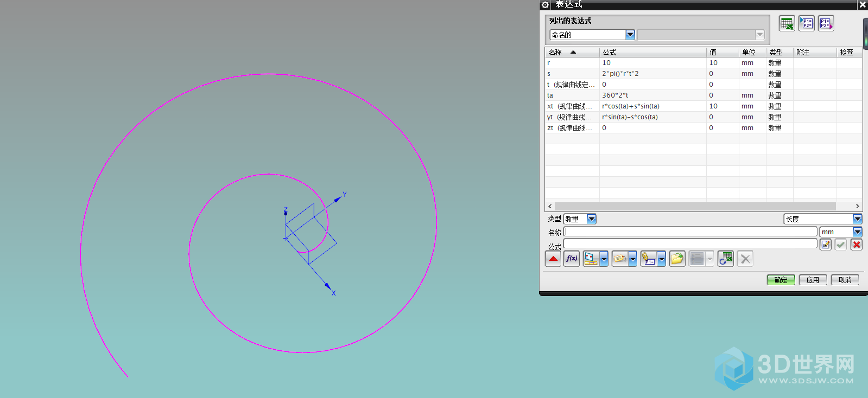
Task: Click the Y axis arrowhead in viewport
Action: (x=337, y=200)
